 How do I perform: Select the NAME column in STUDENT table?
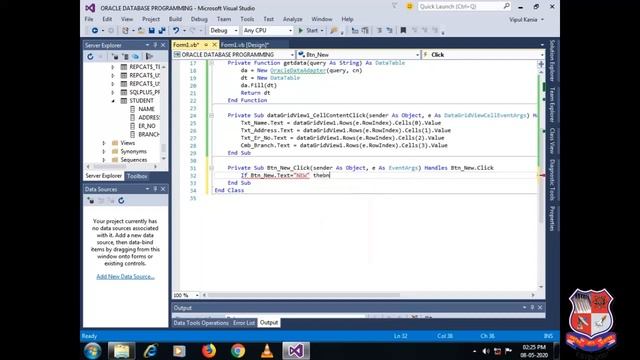pos(146,109)
